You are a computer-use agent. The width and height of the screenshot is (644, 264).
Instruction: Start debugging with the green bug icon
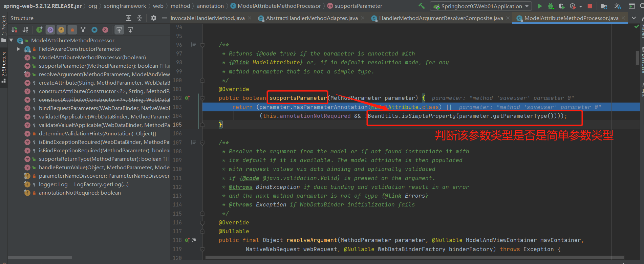pos(551,6)
